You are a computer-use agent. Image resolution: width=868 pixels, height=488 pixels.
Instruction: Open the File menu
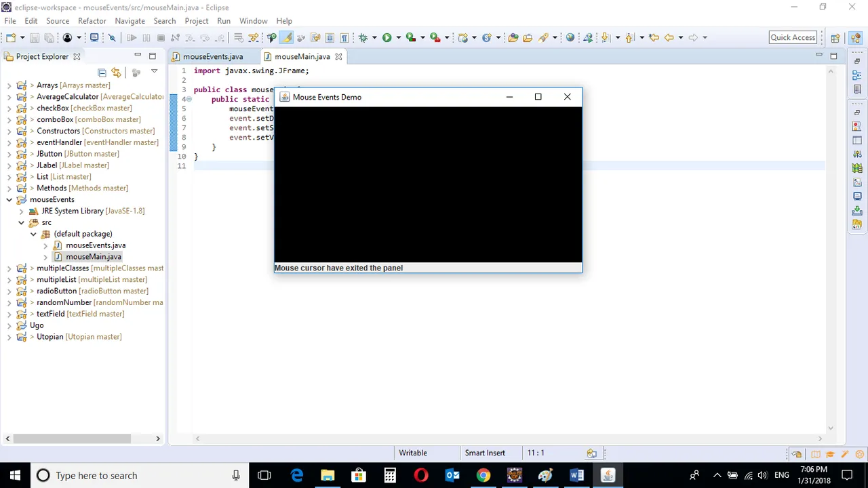10,21
